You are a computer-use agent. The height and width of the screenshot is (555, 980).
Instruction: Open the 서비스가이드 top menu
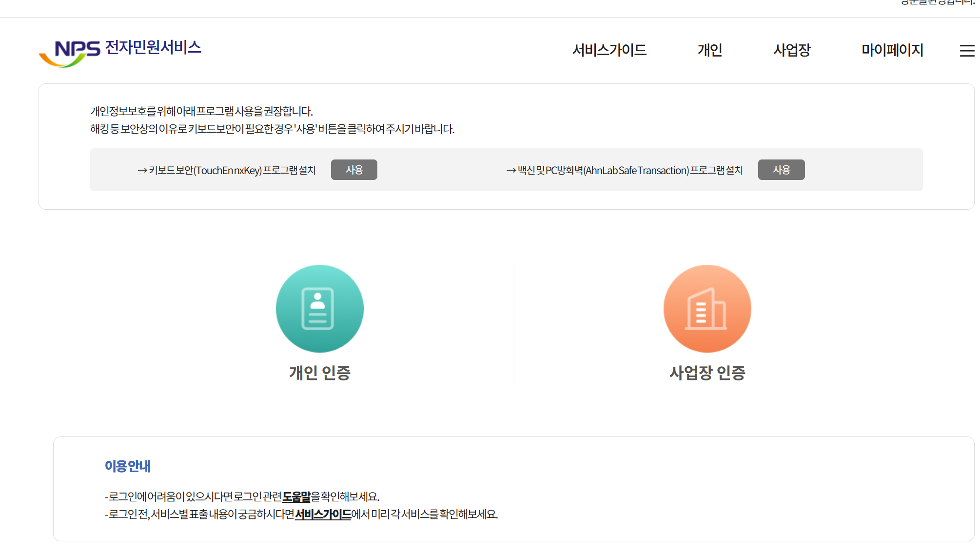pyautogui.click(x=609, y=50)
